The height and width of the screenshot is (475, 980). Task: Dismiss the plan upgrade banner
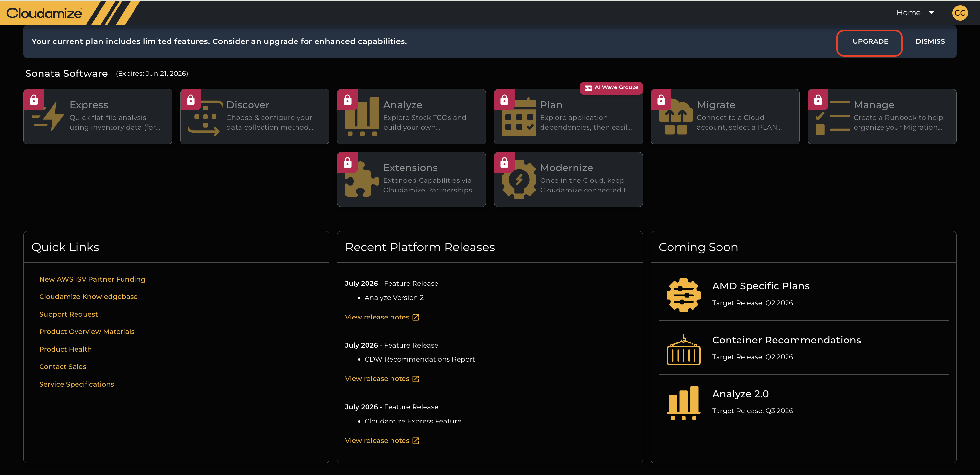click(x=930, y=41)
